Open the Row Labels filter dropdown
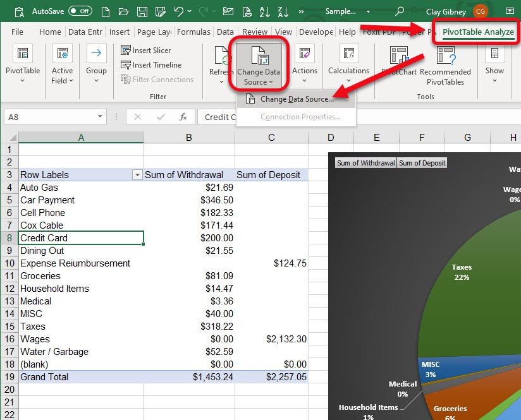 (x=137, y=175)
